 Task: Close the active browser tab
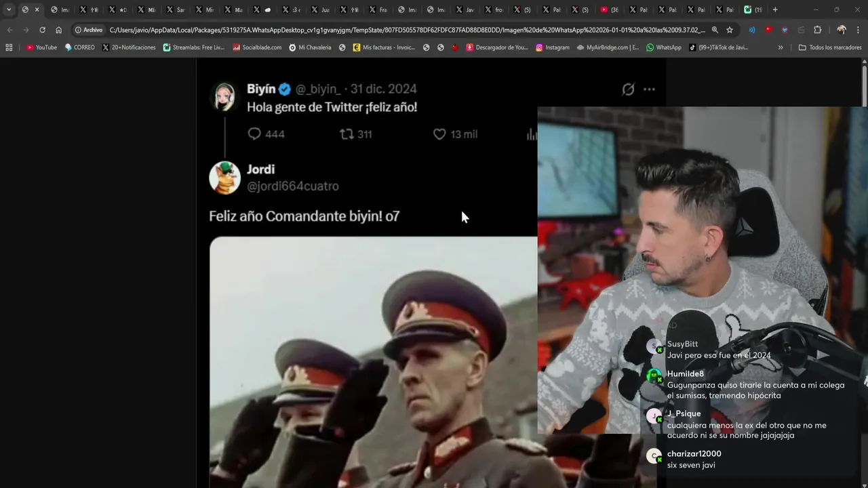(x=37, y=9)
